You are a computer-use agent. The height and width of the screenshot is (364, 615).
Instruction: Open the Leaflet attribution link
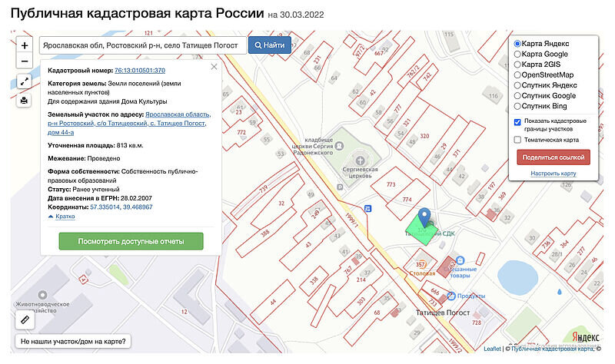[x=492, y=349]
